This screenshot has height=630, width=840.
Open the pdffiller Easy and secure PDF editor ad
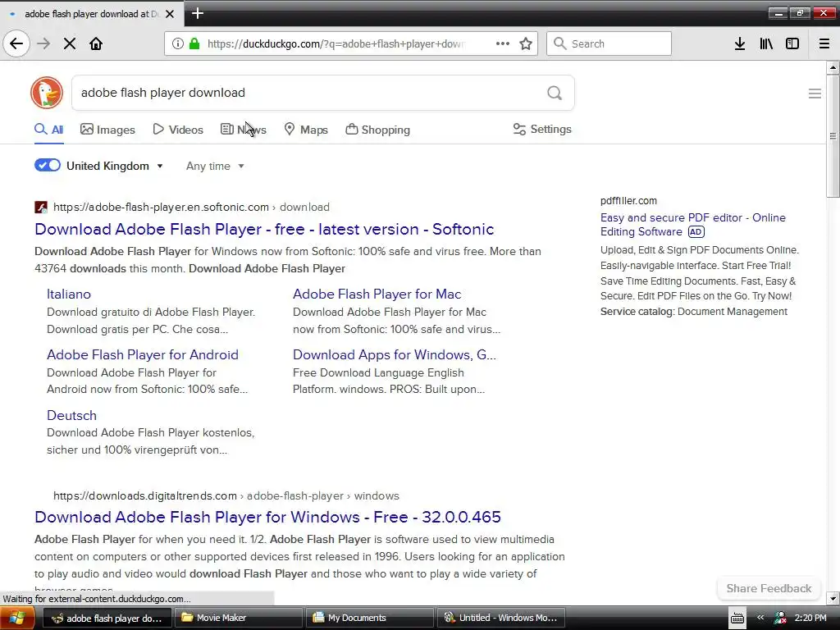[x=692, y=225]
